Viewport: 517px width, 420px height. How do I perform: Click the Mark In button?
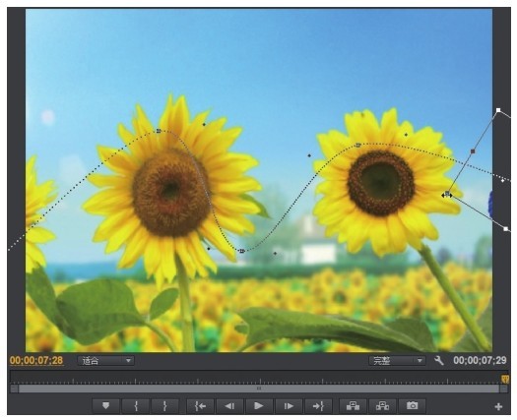136,405
